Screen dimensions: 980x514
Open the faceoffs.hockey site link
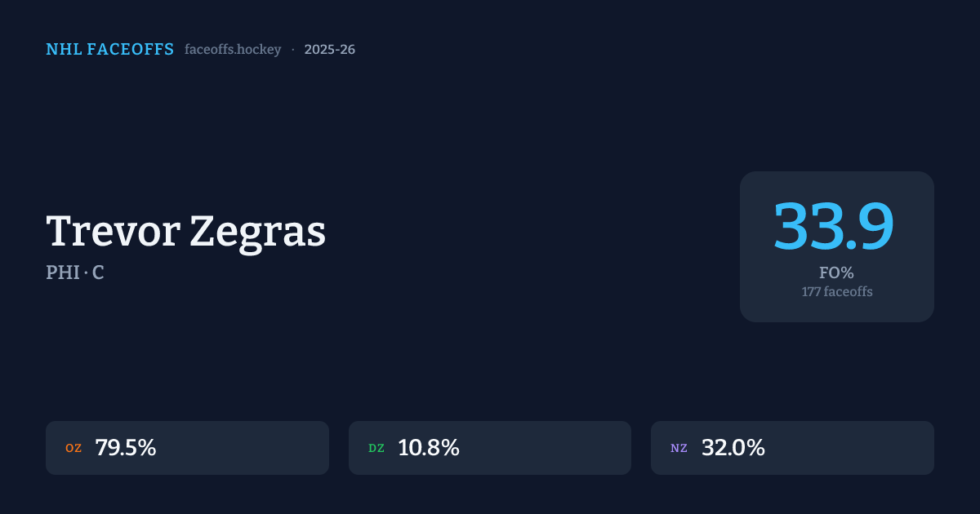[233, 50]
